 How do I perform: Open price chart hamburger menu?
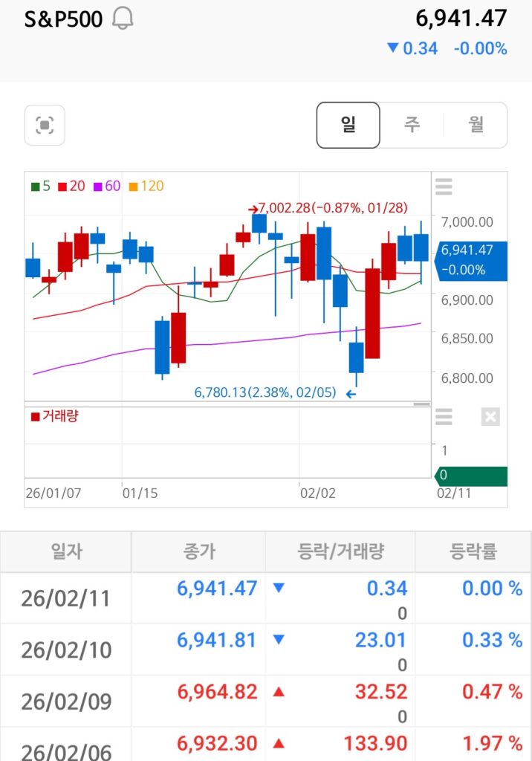tap(444, 187)
